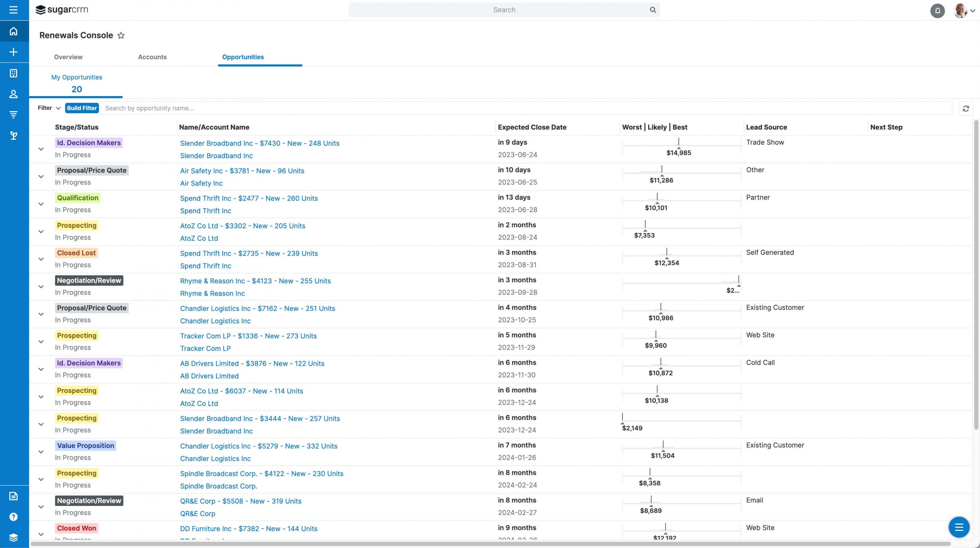Viewport: 980px width, 548px height.
Task: Open Air Safety Inc $3781 opportunity link
Action: [x=242, y=171]
